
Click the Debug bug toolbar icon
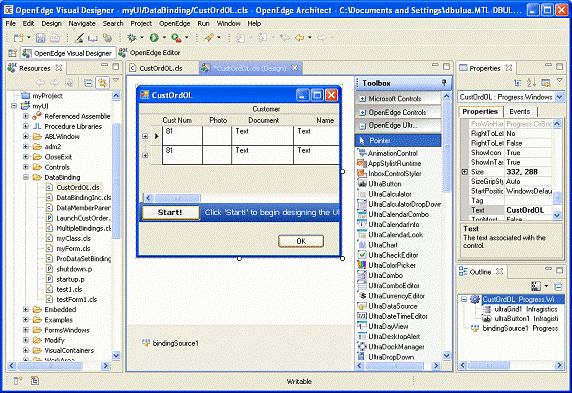click(x=132, y=38)
